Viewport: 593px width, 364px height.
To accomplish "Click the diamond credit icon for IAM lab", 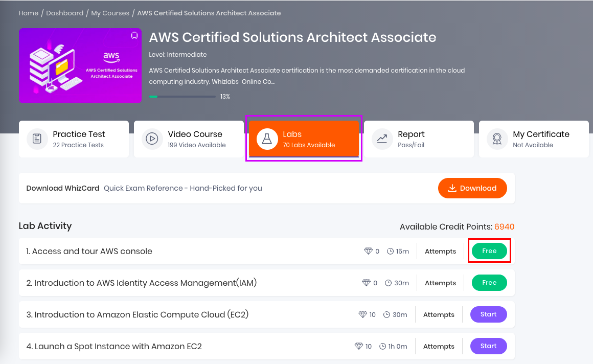I will coord(366,283).
